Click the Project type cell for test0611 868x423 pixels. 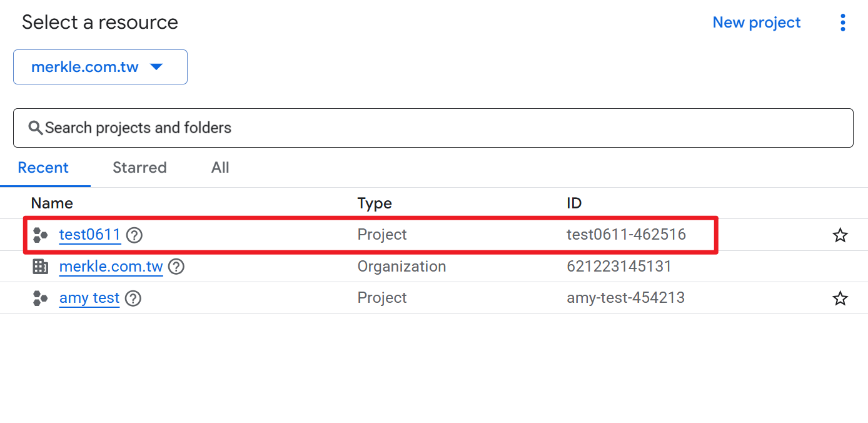click(382, 235)
